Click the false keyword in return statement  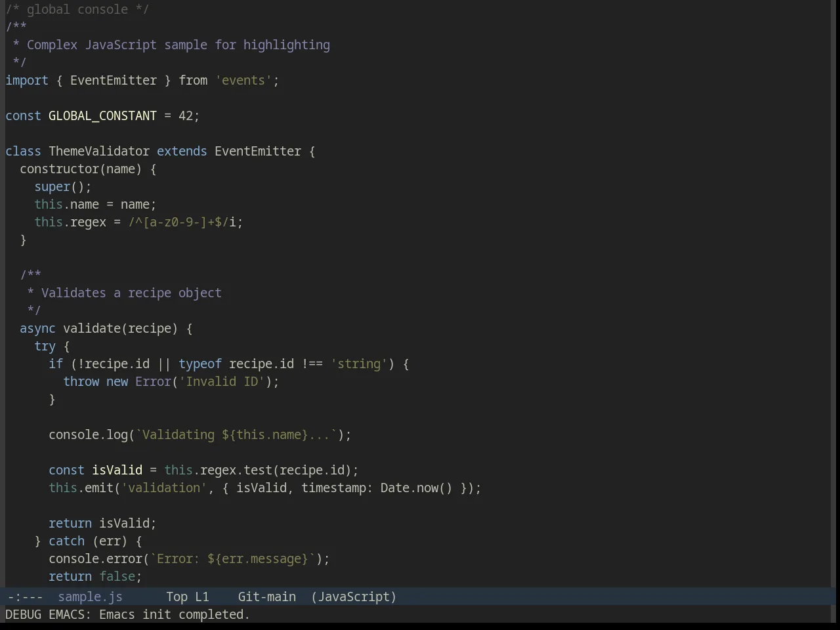click(117, 576)
